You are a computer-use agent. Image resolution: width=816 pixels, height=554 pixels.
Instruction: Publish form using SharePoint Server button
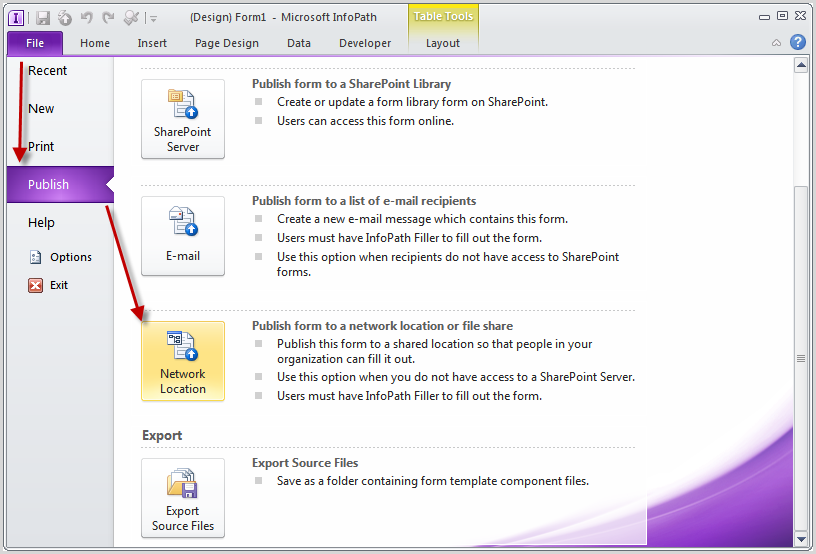pyautogui.click(x=183, y=119)
